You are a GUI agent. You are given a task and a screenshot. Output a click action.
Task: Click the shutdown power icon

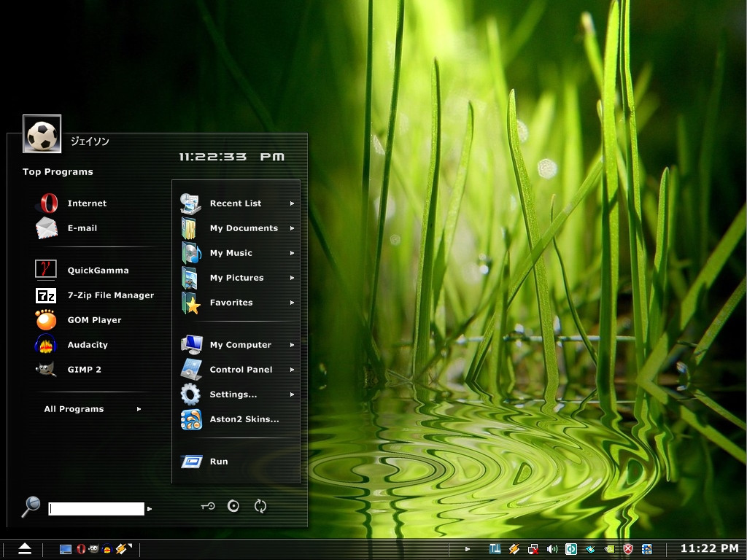233,506
